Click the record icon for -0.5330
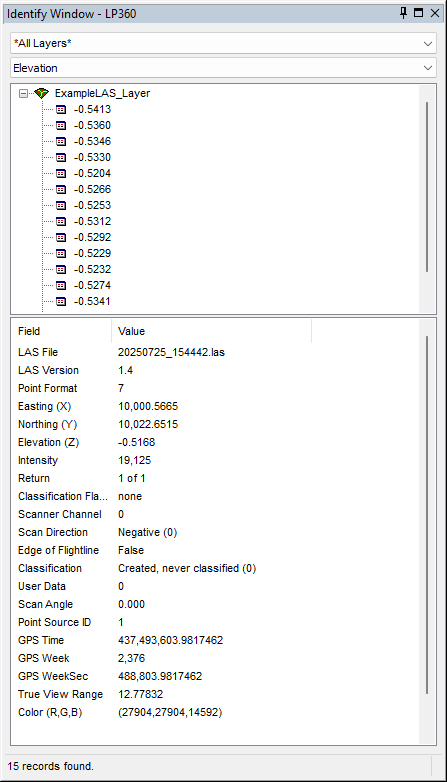The height and width of the screenshot is (782, 447). [61, 157]
